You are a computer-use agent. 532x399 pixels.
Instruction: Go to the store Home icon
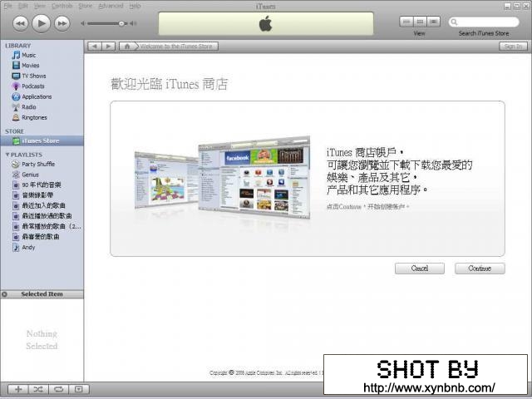tap(127, 47)
